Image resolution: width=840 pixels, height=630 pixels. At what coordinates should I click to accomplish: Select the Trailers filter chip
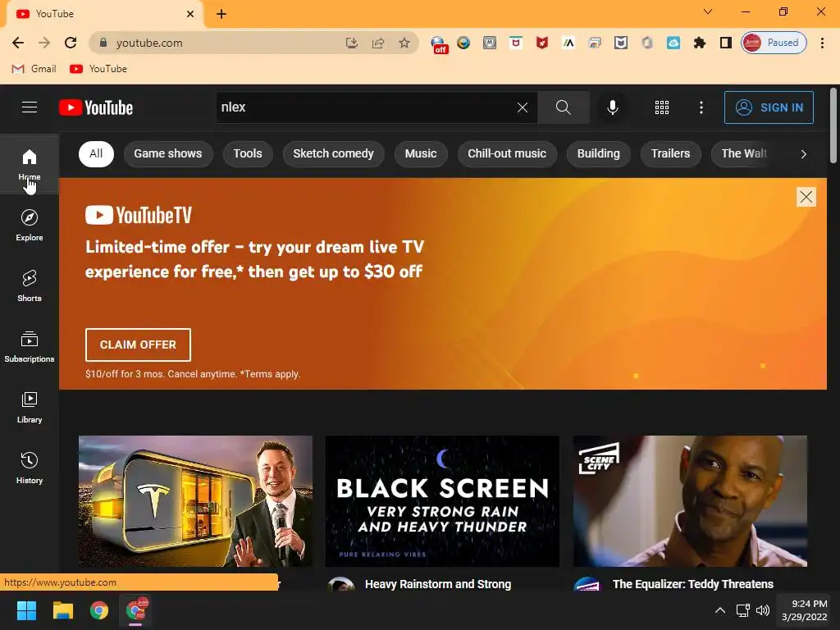(x=670, y=153)
